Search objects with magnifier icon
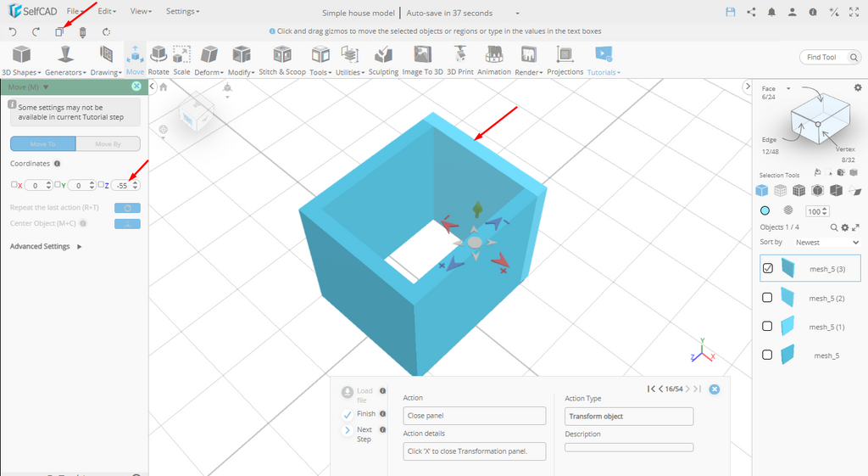Screen dimensions: 868x476 tap(834, 227)
